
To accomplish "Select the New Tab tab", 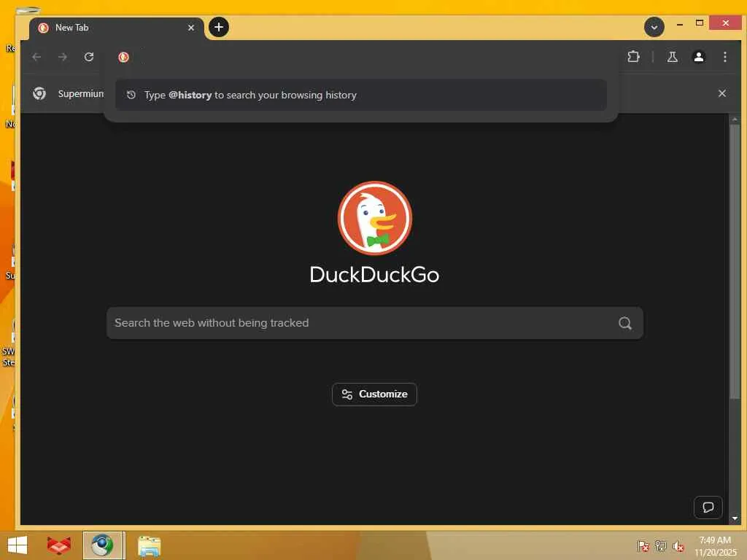I will coord(117,28).
